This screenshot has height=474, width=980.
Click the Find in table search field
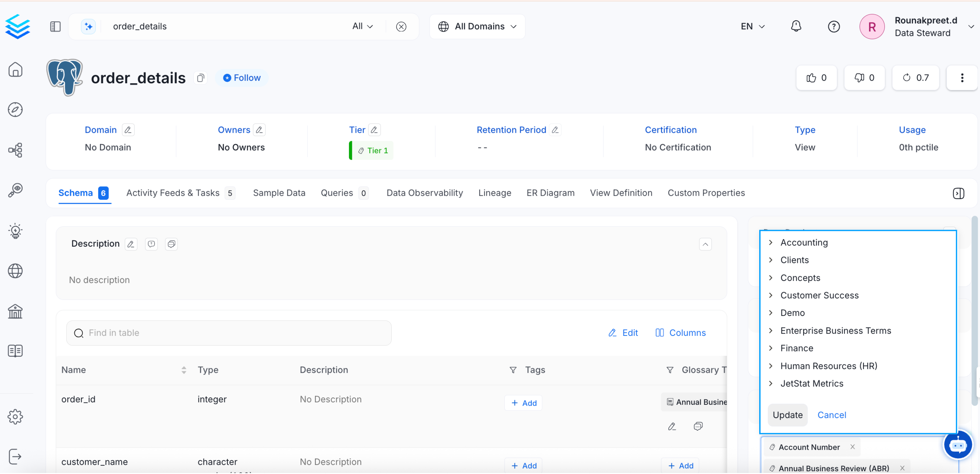(x=229, y=333)
